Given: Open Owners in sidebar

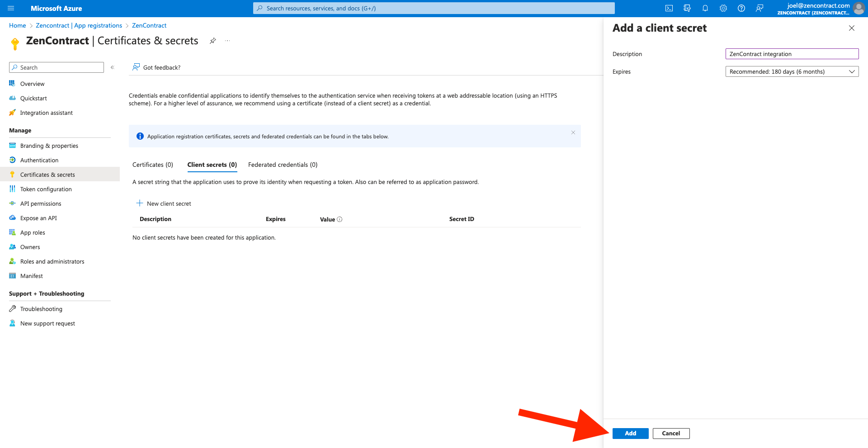Looking at the screenshot, I should 30,247.
